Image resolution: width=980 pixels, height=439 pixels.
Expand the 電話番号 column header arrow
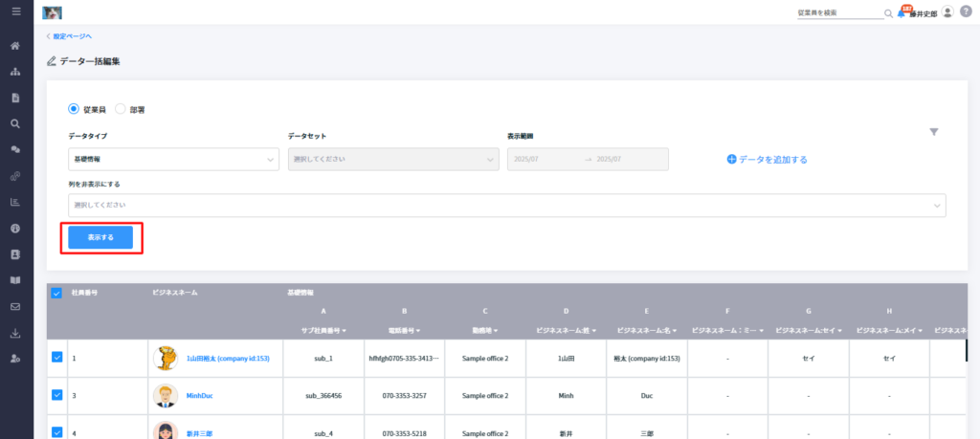click(x=419, y=330)
